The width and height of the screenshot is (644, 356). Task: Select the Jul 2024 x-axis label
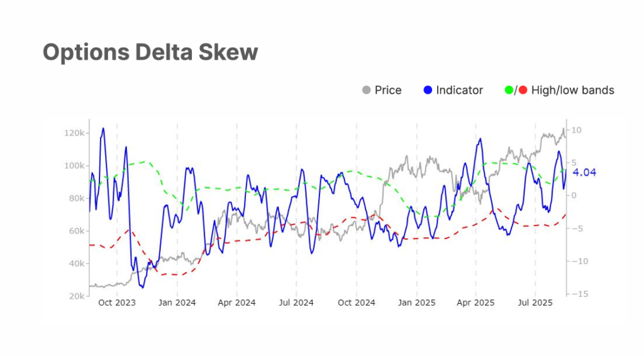[x=296, y=303]
